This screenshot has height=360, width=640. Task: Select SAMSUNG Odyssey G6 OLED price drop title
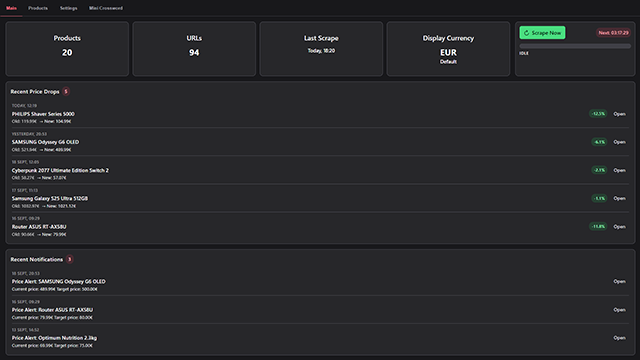click(45, 142)
